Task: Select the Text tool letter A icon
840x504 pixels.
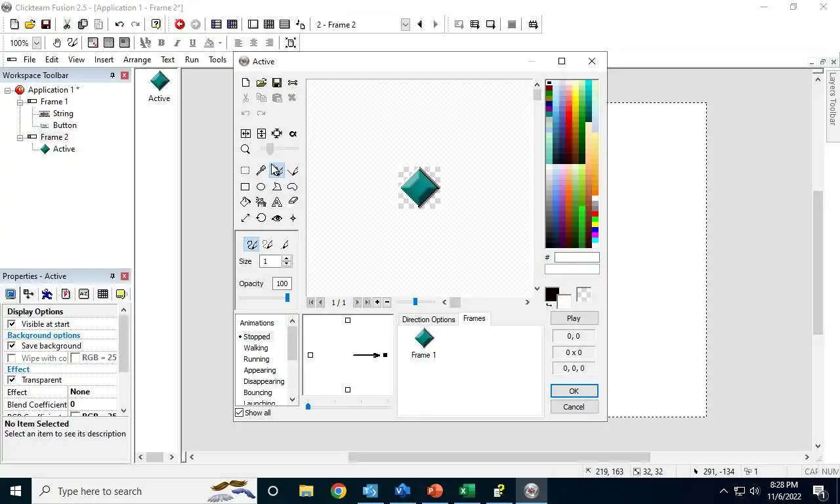Action: pos(277,202)
